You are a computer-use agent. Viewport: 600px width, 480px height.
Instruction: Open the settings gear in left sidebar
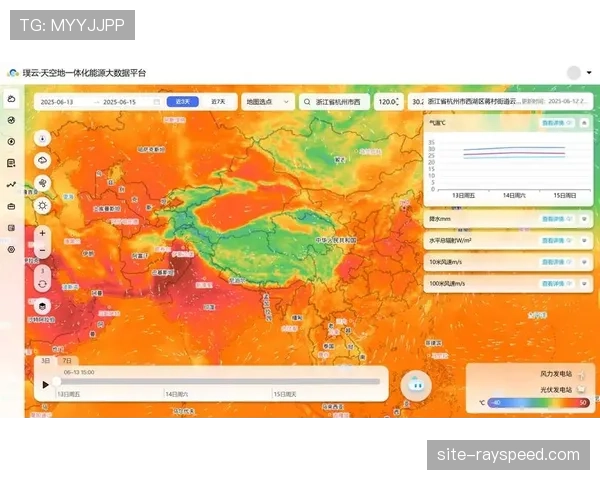(12, 248)
